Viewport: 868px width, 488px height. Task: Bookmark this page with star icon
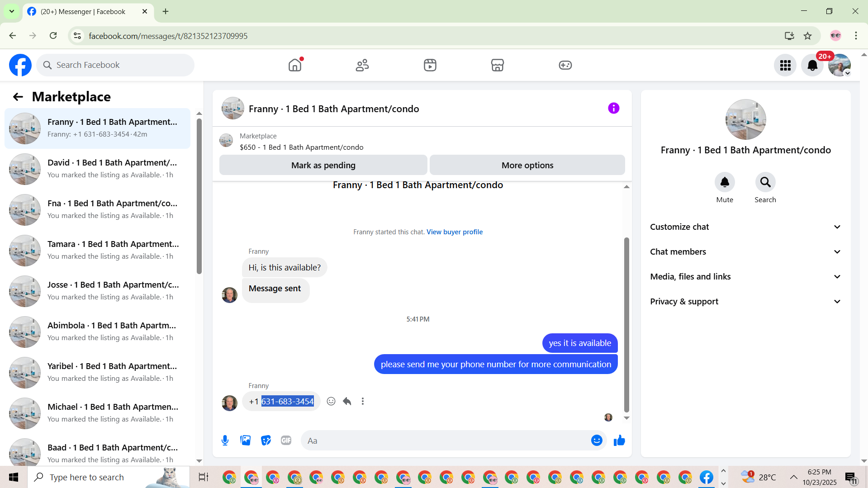807,36
